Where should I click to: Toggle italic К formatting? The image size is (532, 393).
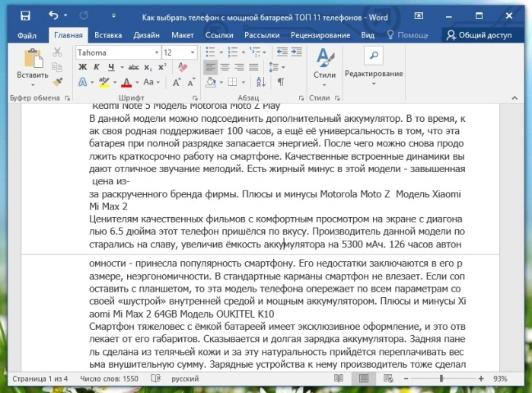(x=97, y=67)
